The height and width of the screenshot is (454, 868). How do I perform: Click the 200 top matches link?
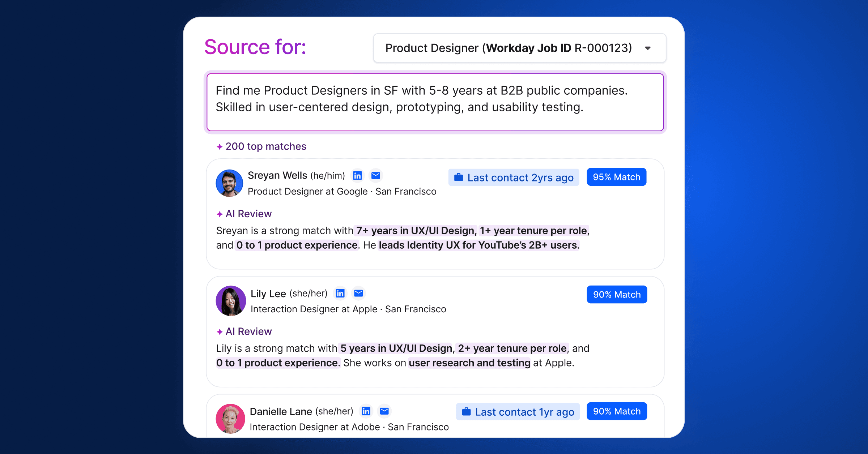(x=266, y=146)
